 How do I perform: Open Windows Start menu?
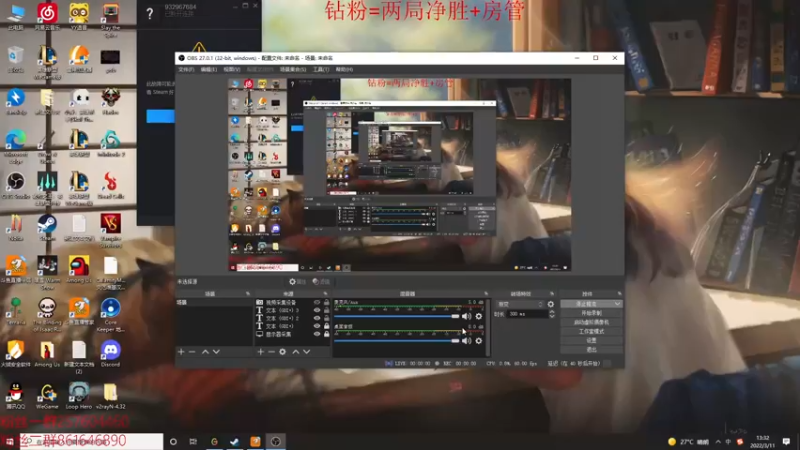[9, 441]
